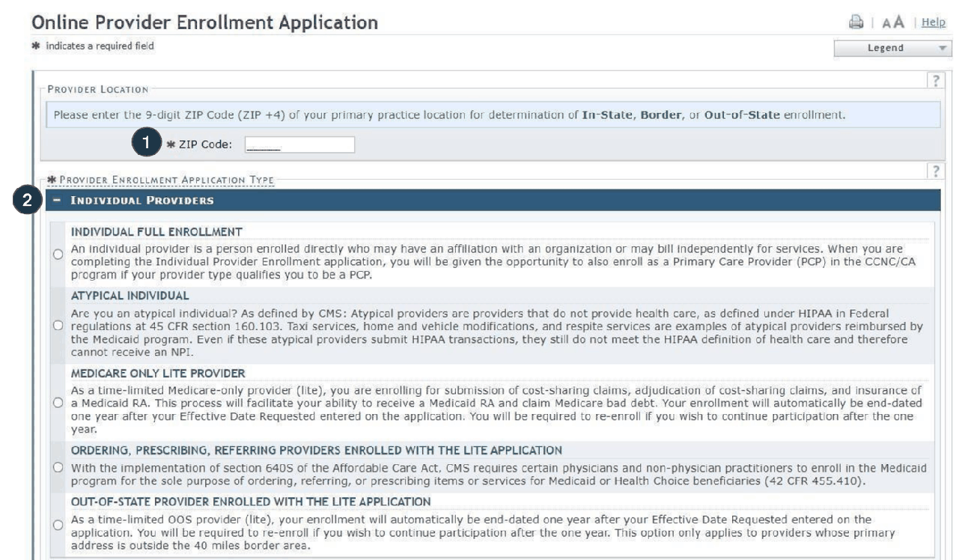The width and height of the screenshot is (962, 560).
Task: Select the Out-of-State Provider Lite Application radio
Action: [58, 526]
